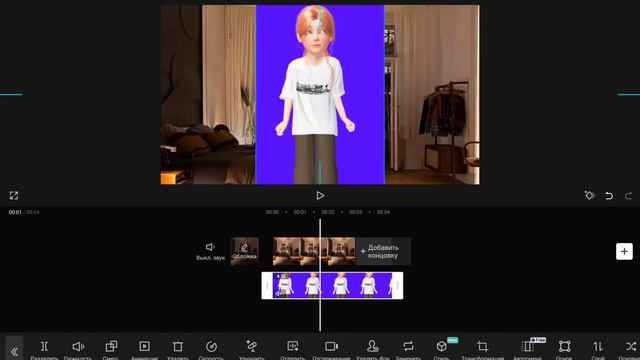
Task: Click the 00:00 mark on timeline ruler
Action: click(x=272, y=212)
